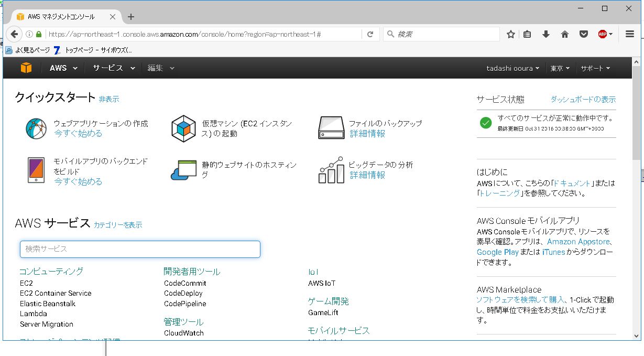Open the CloudWatch service
The image size is (644, 356).
pos(184,333)
